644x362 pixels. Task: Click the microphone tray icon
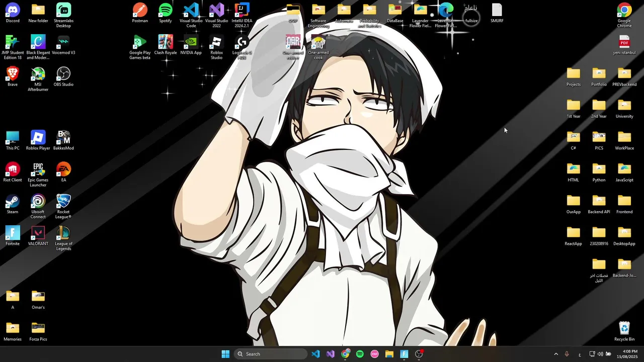pos(567,354)
